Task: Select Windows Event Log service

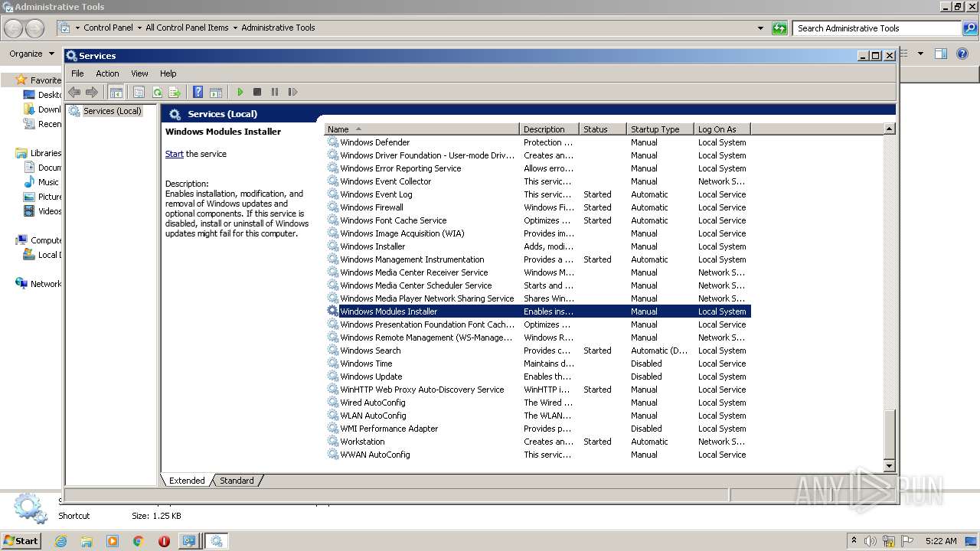Action: coord(537,194)
